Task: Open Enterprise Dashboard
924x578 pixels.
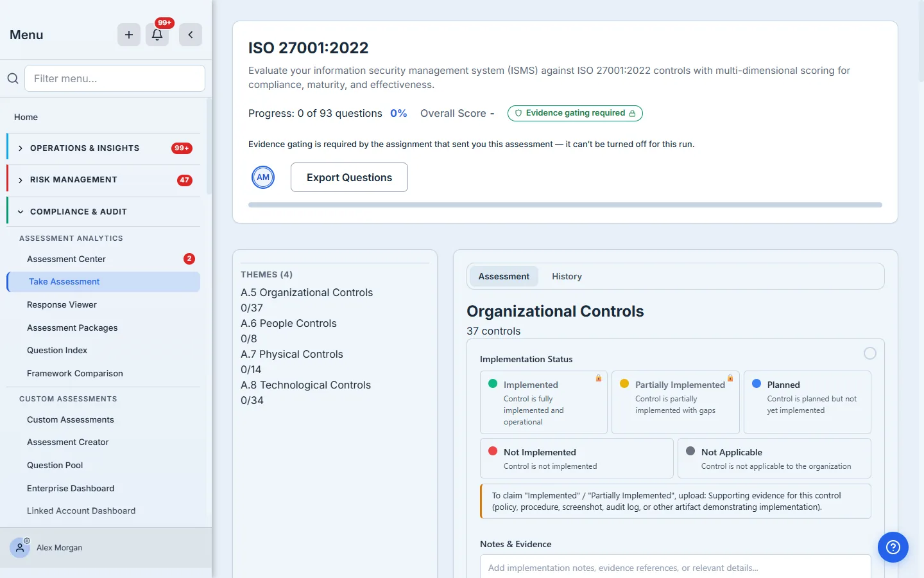Action: coord(103,488)
